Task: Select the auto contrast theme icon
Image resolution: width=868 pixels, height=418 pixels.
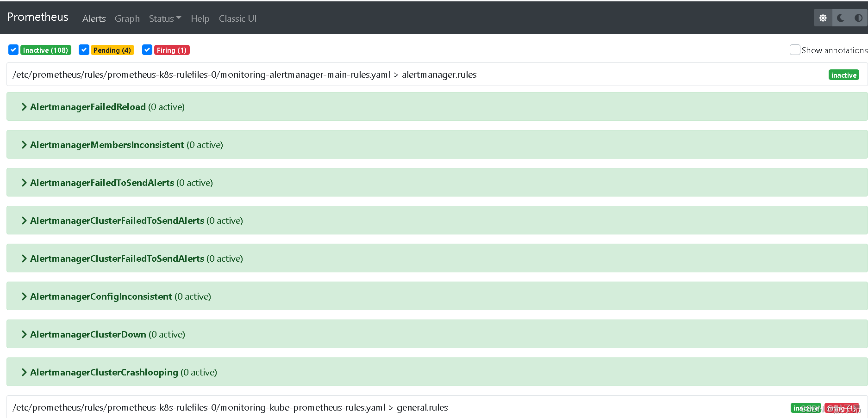Action: 858,18
